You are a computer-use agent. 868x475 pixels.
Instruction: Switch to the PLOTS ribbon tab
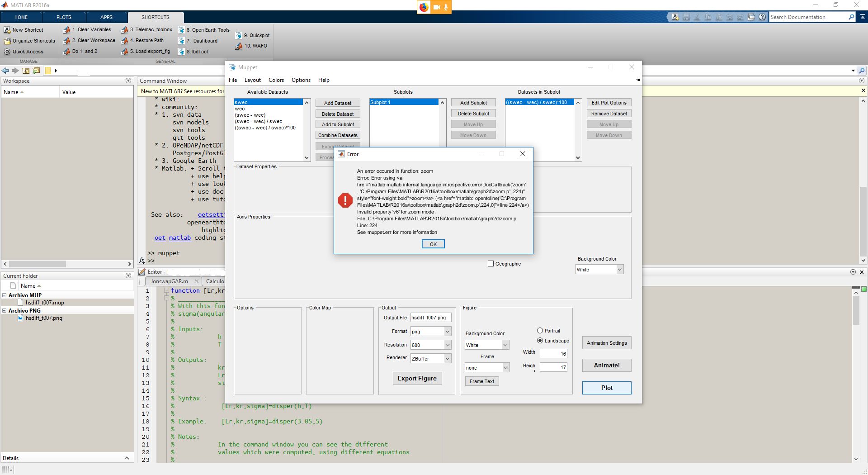point(64,17)
